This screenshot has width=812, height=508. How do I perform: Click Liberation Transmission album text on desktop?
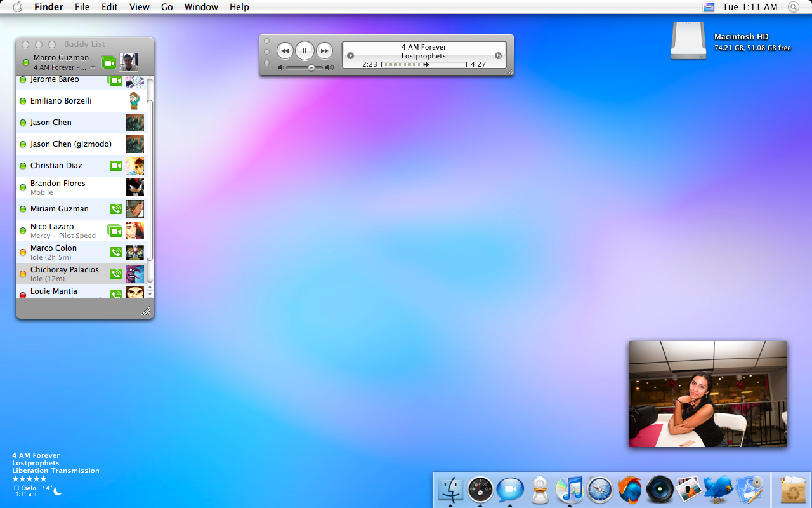[56, 471]
